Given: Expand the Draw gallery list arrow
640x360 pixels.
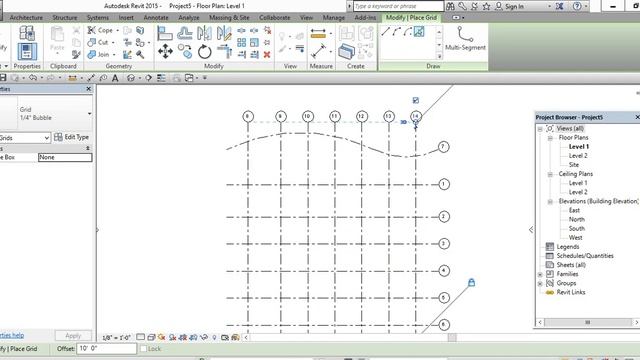Looking at the screenshot, I should [x=439, y=56].
